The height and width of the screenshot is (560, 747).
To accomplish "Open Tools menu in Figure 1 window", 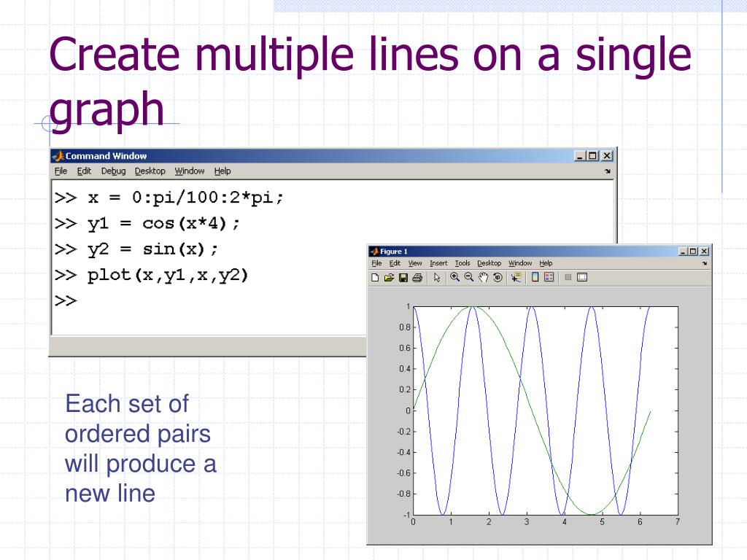I will (462, 263).
